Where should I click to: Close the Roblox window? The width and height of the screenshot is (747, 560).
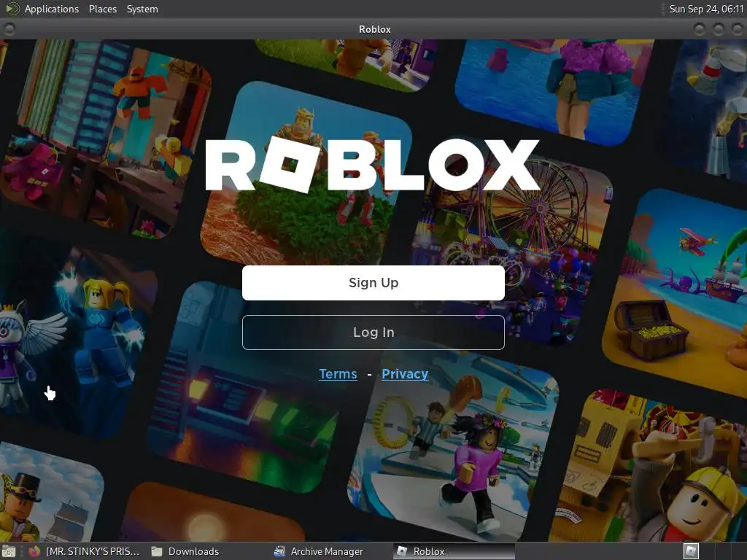[737, 29]
